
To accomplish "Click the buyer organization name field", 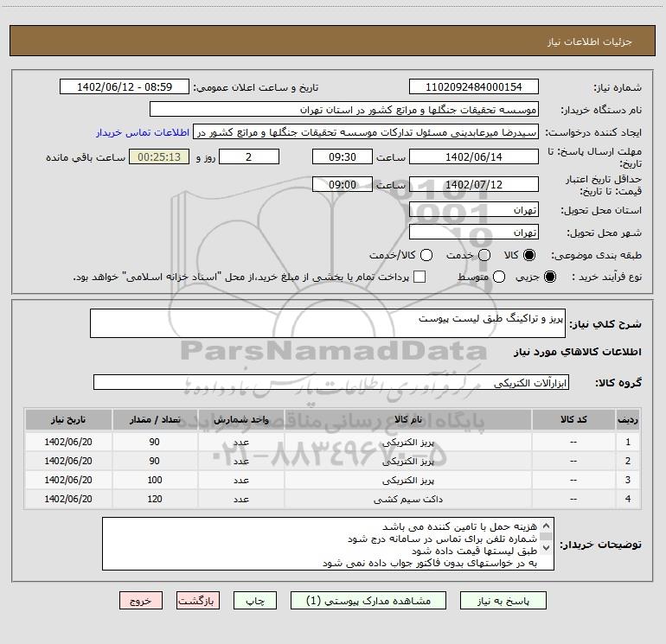I will 344,110.
